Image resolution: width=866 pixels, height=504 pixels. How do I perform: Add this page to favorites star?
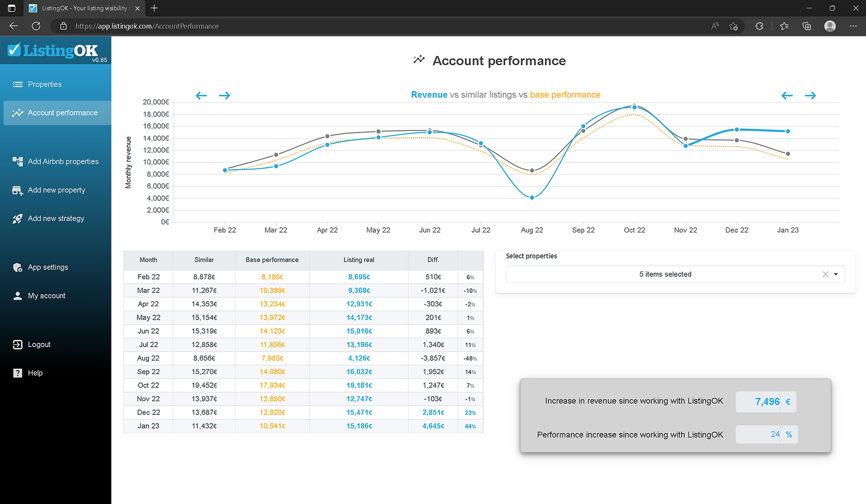733,26
